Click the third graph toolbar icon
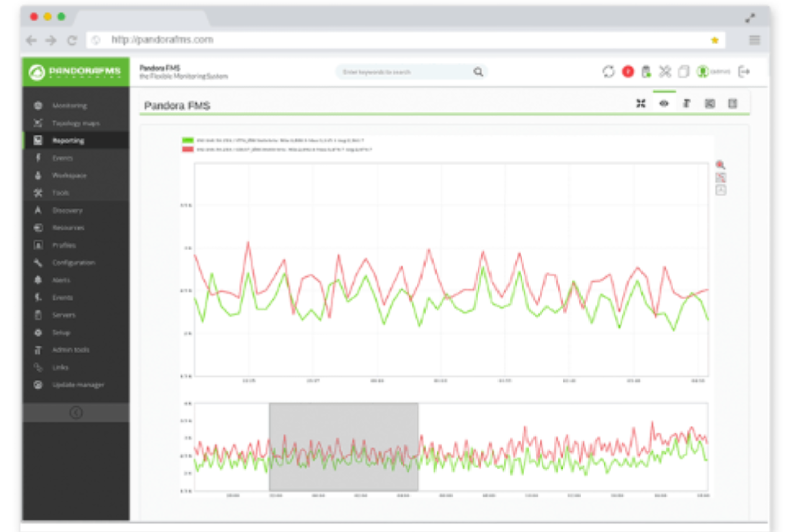 (x=687, y=104)
